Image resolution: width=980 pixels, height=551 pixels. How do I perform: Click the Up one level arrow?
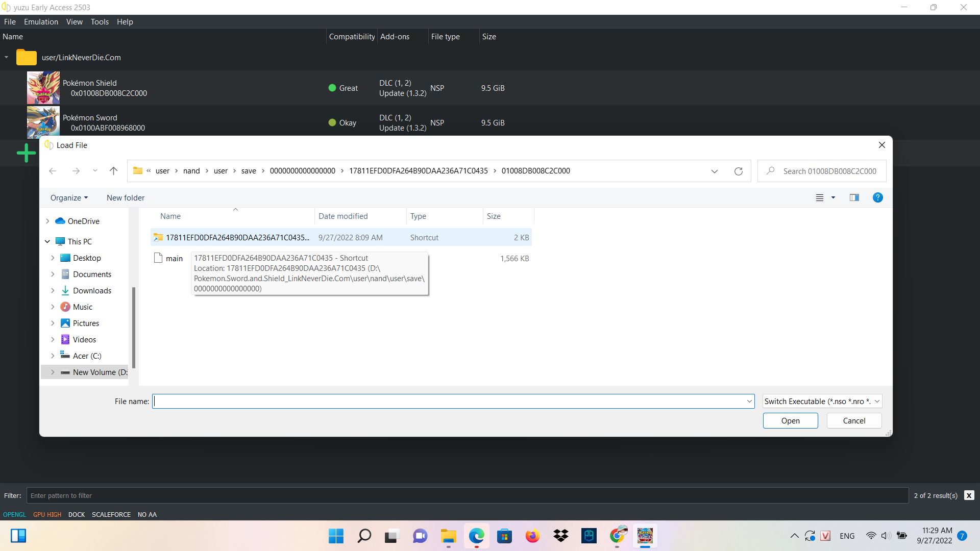click(x=113, y=171)
